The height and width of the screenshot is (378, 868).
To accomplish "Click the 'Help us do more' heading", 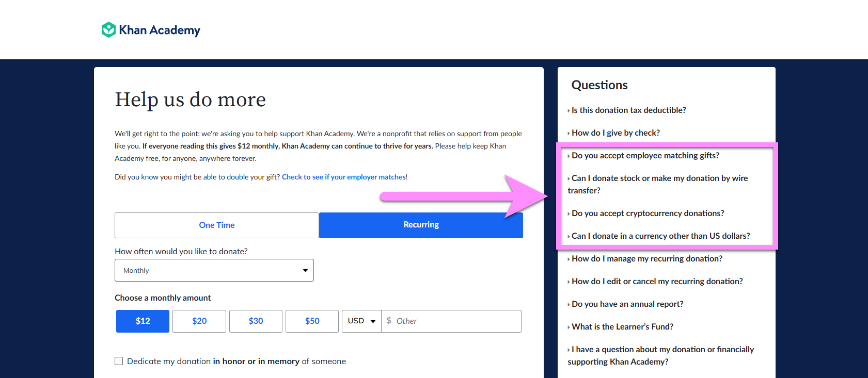I will click(x=190, y=100).
